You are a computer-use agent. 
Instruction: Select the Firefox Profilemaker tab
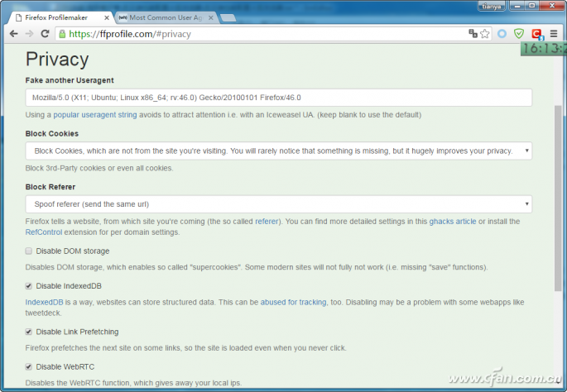point(60,17)
